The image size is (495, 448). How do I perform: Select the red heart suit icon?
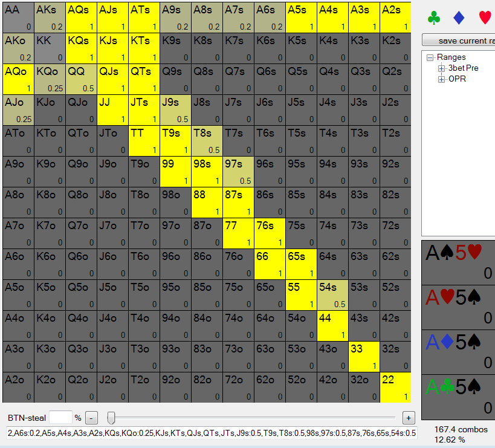[485, 18]
